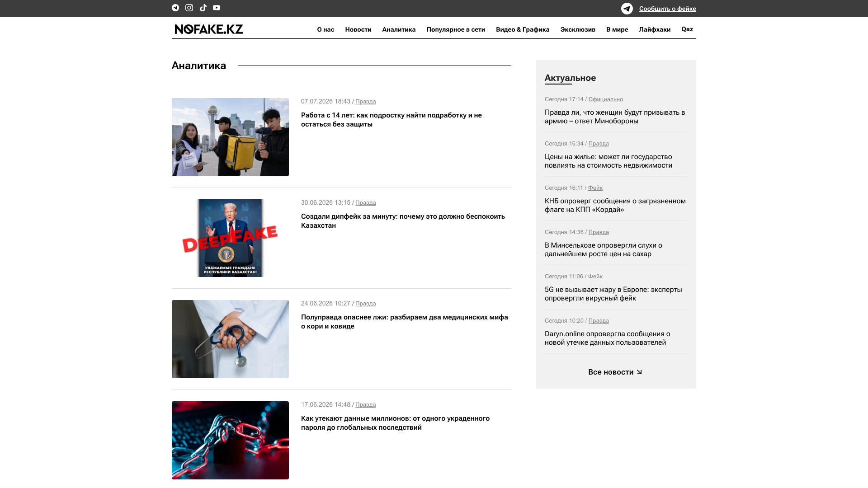868x488 pixels.
Task: Click Правда tag on 17.06.2026 article
Action: tap(365, 405)
